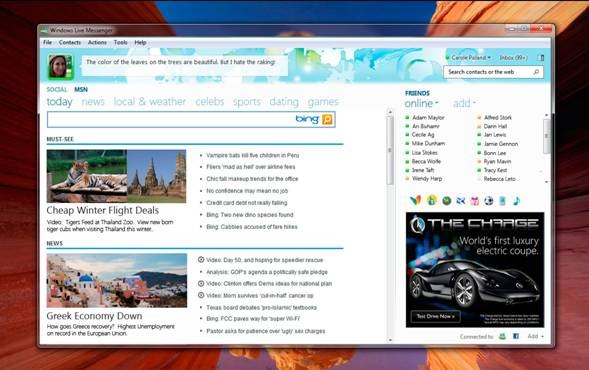This screenshot has height=370, width=589.
Task: Open the Tools menu
Action: 121,42
